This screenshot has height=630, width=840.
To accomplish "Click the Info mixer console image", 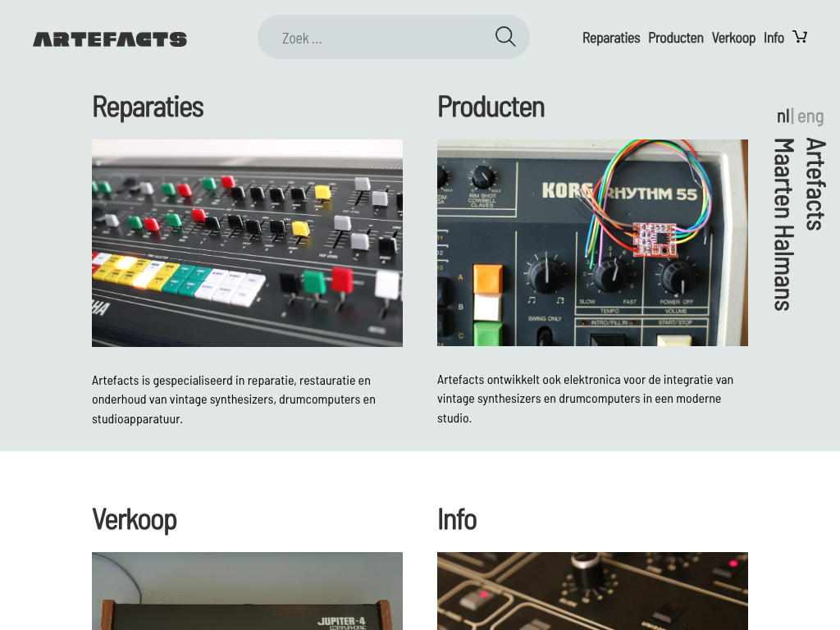I will (592, 591).
